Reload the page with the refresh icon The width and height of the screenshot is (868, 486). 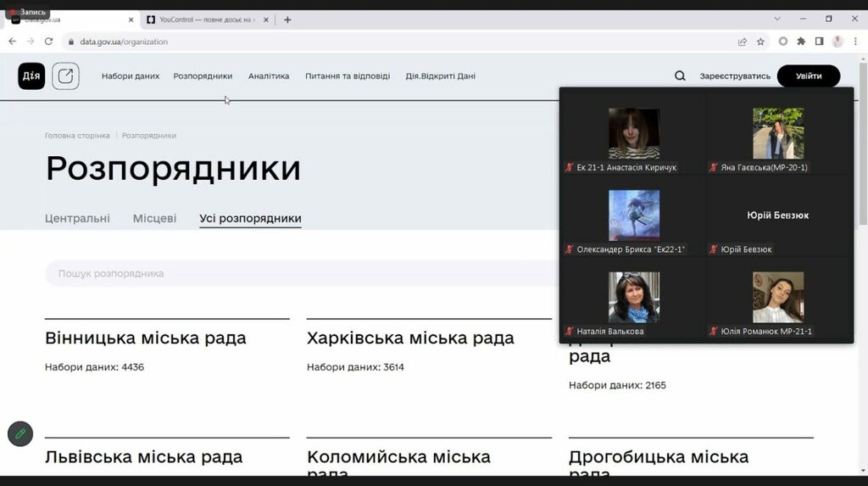[x=48, y=42]
